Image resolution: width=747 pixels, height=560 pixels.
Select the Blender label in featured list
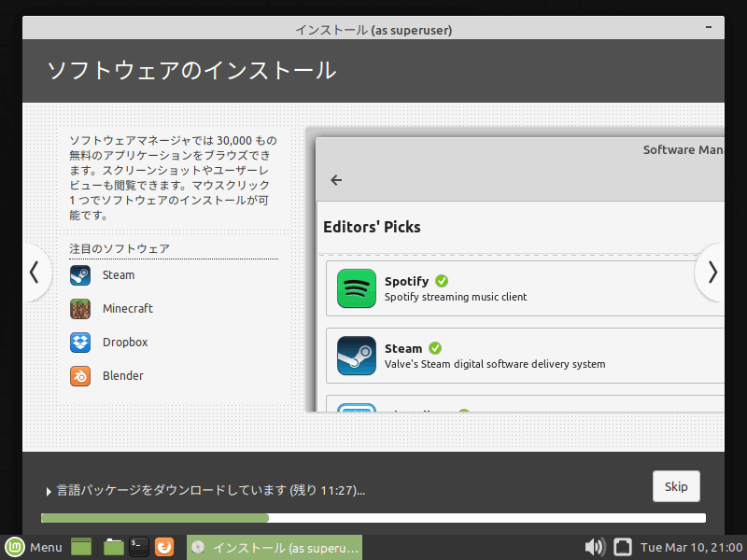coord(123,376)
